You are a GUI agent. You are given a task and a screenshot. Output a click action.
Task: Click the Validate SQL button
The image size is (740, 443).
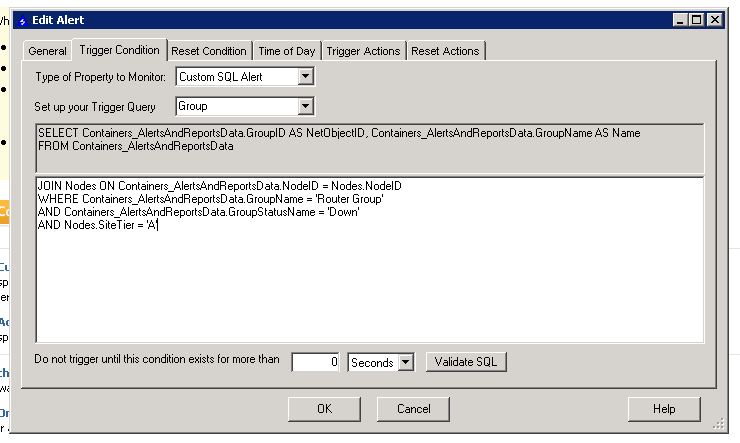pos(466,362)
